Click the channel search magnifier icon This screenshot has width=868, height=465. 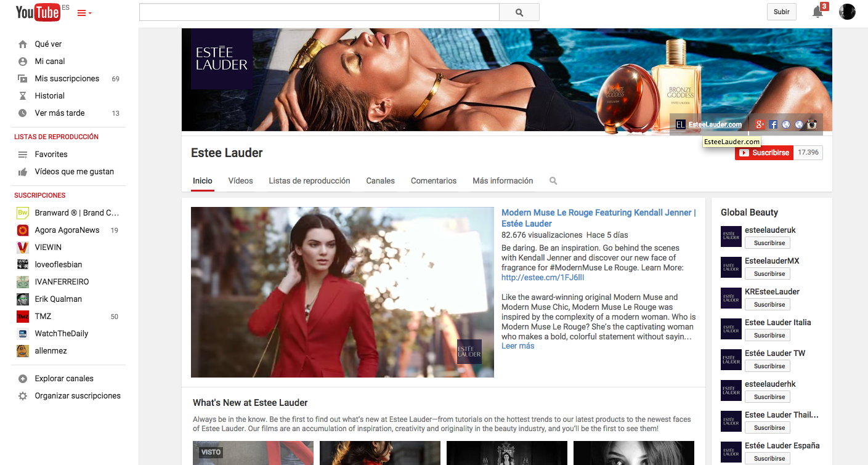click(x=553, y=181)
